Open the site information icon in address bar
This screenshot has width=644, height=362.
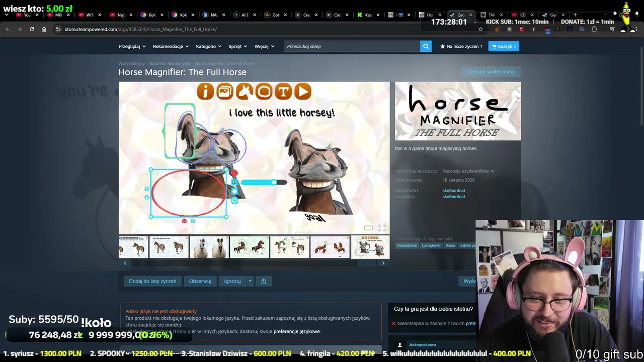58,29
